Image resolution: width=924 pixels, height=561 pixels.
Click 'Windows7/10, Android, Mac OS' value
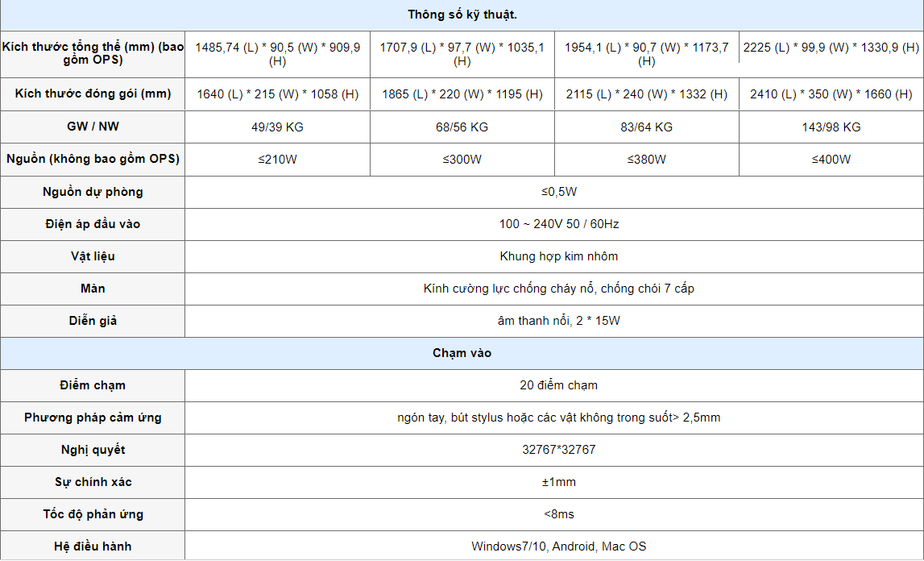(558, 546)
